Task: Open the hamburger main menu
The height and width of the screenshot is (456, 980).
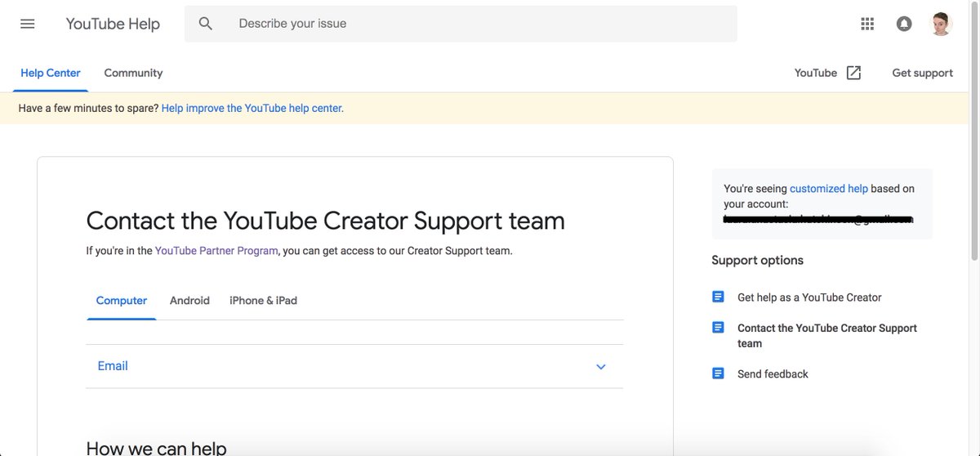Action: (x=28, y=24)
